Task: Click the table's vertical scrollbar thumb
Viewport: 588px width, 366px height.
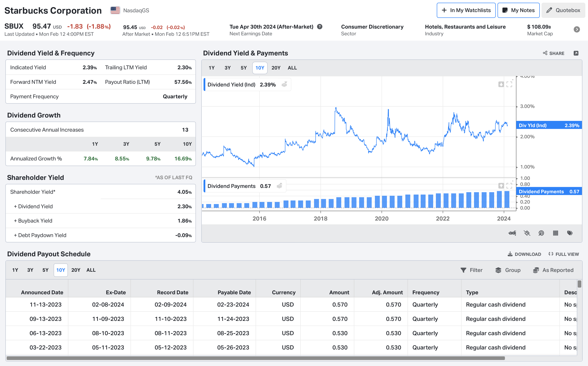Action: 579,284
